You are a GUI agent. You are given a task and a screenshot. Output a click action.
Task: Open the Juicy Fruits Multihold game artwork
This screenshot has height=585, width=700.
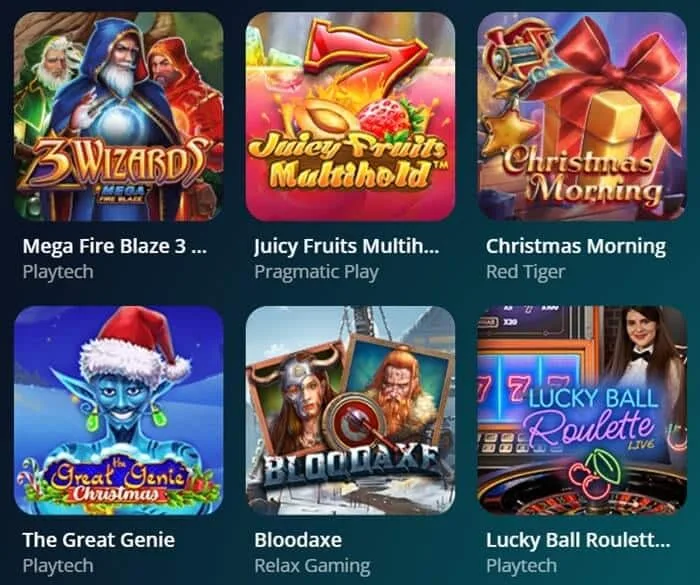(350, 117)
